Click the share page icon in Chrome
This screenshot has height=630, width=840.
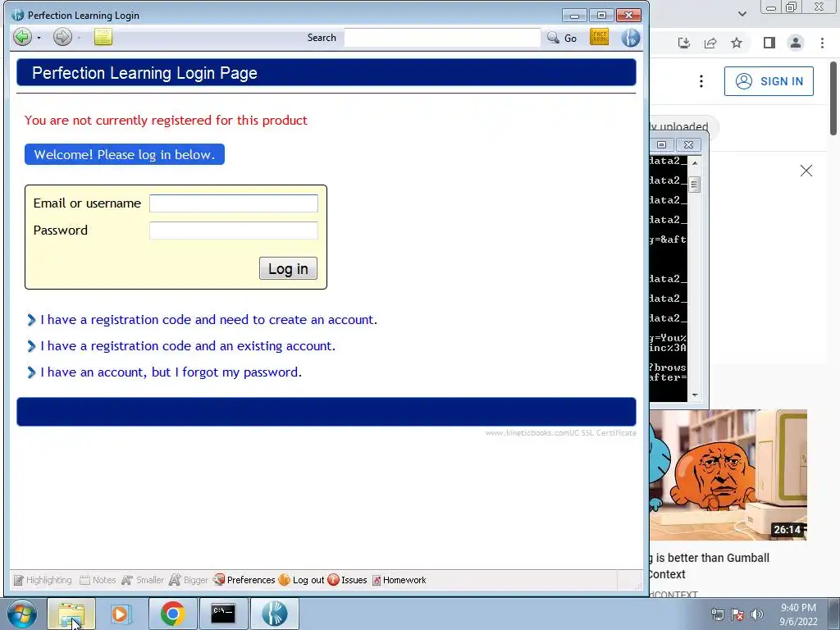(x=710, y=43)
